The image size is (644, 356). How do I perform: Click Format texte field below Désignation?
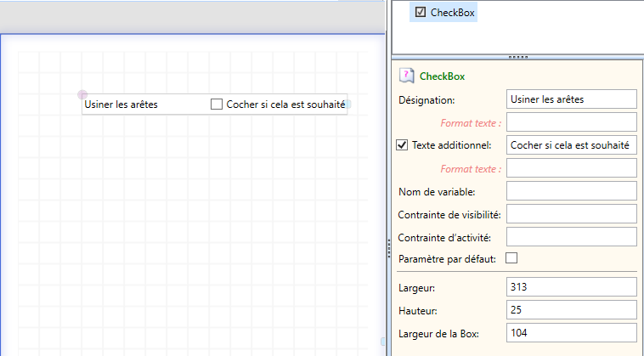(x=571, y=122)
